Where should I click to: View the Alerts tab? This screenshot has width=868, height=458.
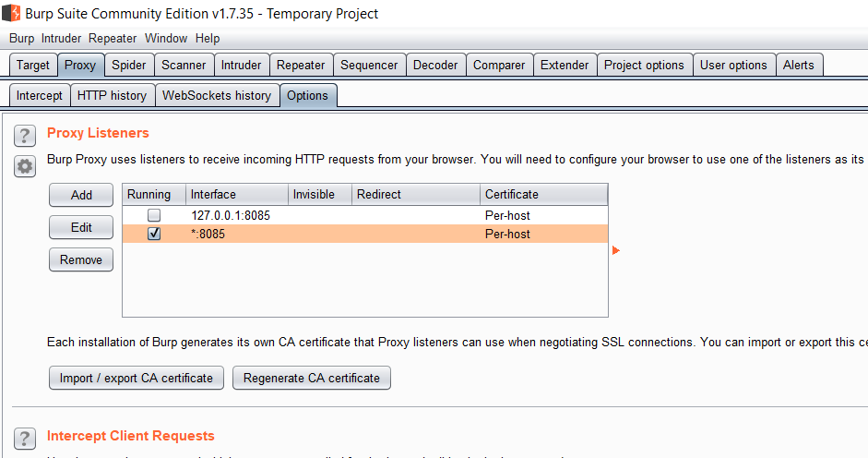(799, 65)
